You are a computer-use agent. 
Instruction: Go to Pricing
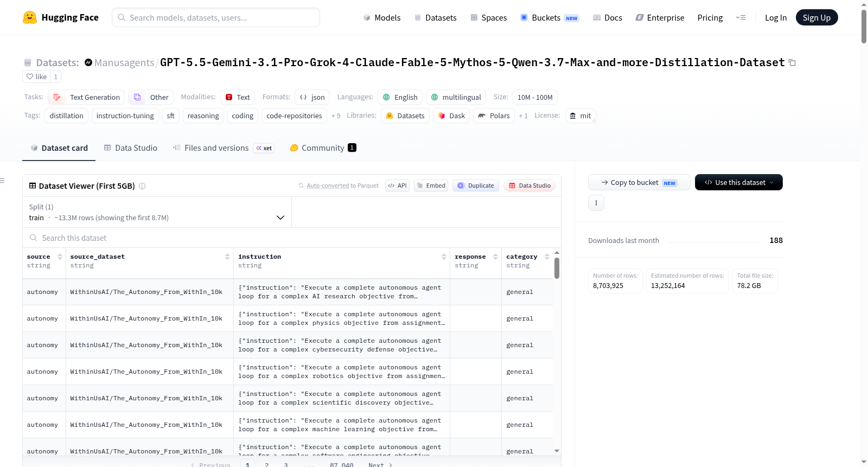pos(710,17)
